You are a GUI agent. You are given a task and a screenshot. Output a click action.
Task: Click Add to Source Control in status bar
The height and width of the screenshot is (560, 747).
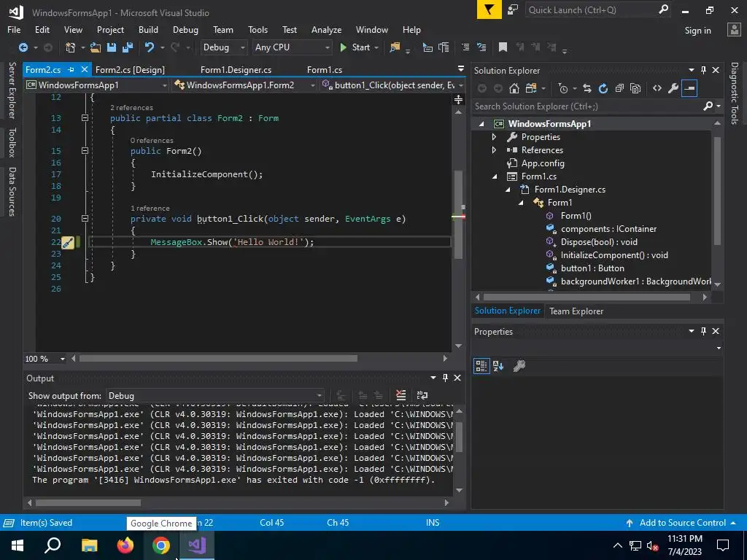coord(682,522)
